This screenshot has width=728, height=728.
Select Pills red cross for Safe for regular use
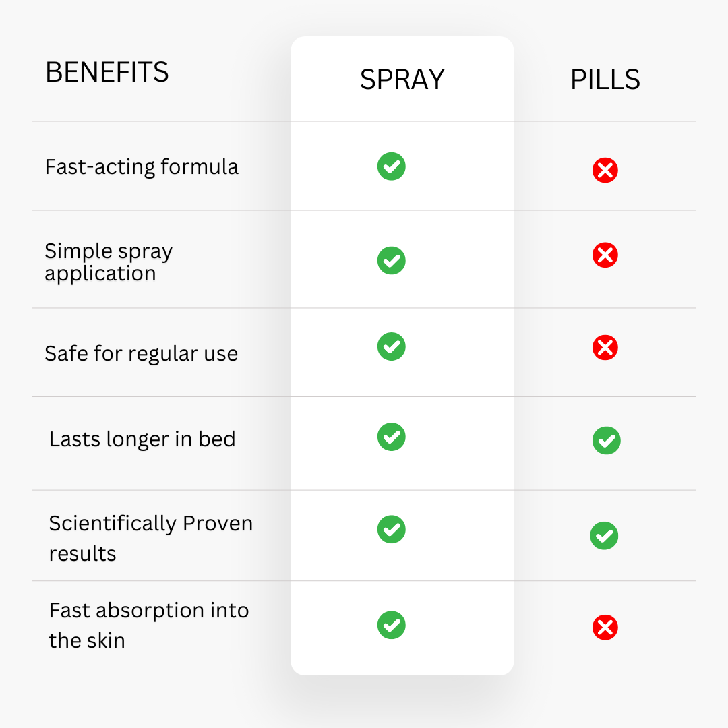[x=605, y=347]
